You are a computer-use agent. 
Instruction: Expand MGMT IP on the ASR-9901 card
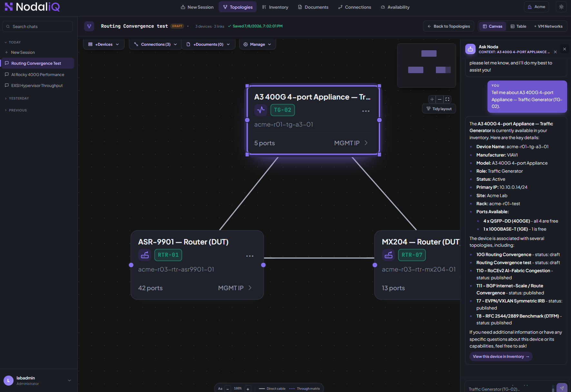pyautogui.click(x=235, y=288)
